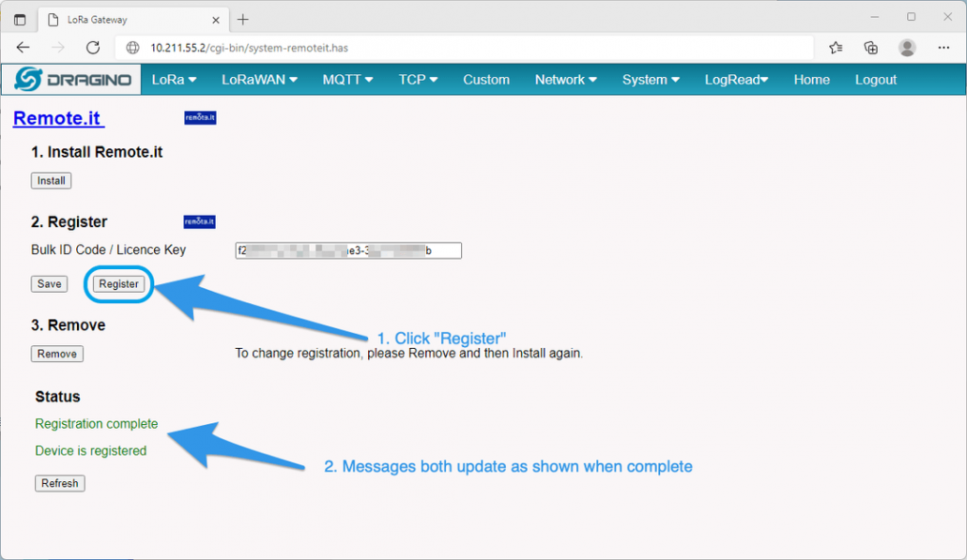Open browser settings and more menu
The image size is (967, 560).
[x=944, y=48]
